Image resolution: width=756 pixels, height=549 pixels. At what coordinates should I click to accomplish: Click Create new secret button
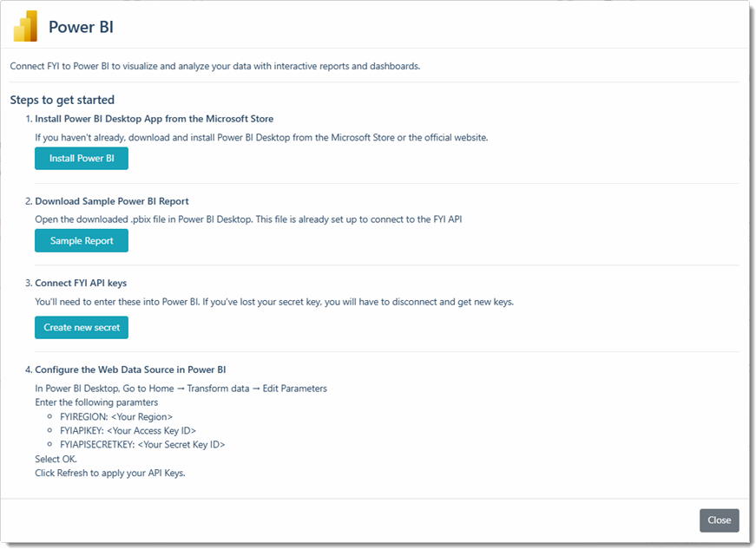click(x=82, y=328)
